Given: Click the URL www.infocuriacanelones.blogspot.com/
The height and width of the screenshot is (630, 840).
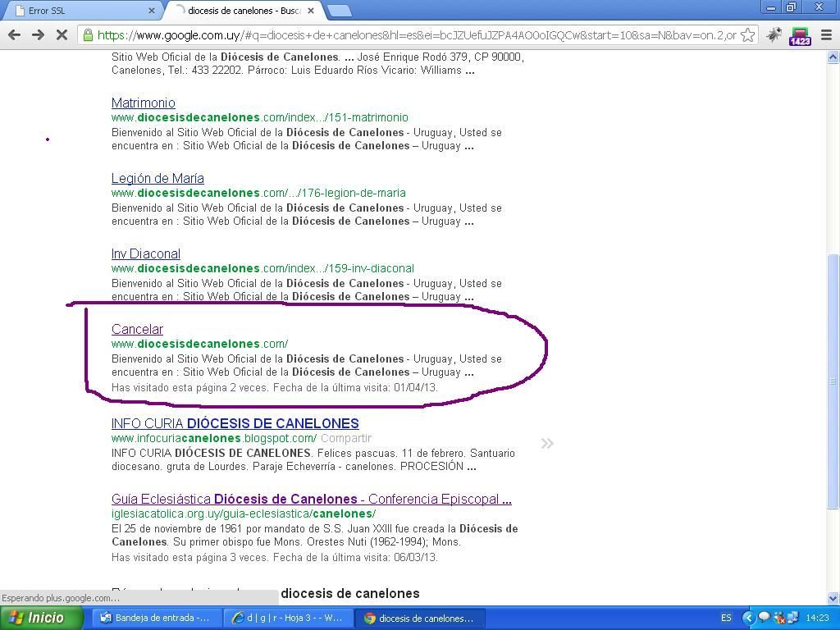Looking at the screenshot, I should 214,438.
